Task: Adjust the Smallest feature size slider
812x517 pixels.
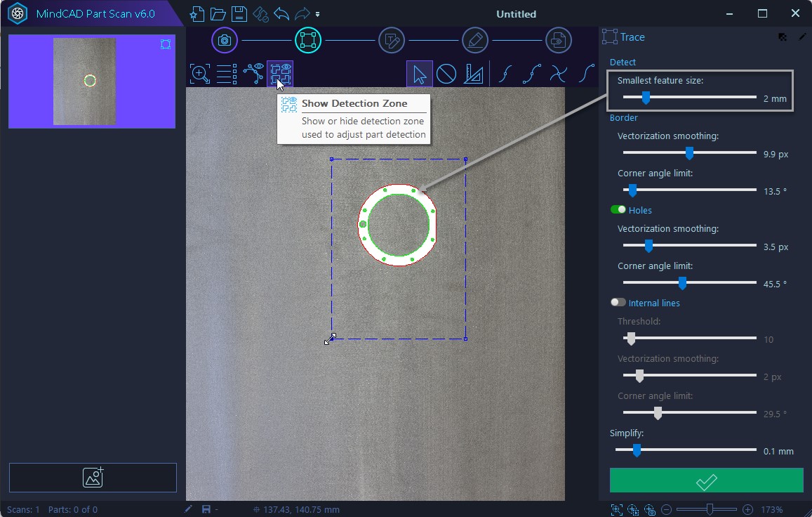Action: click(x=645, y=98)
